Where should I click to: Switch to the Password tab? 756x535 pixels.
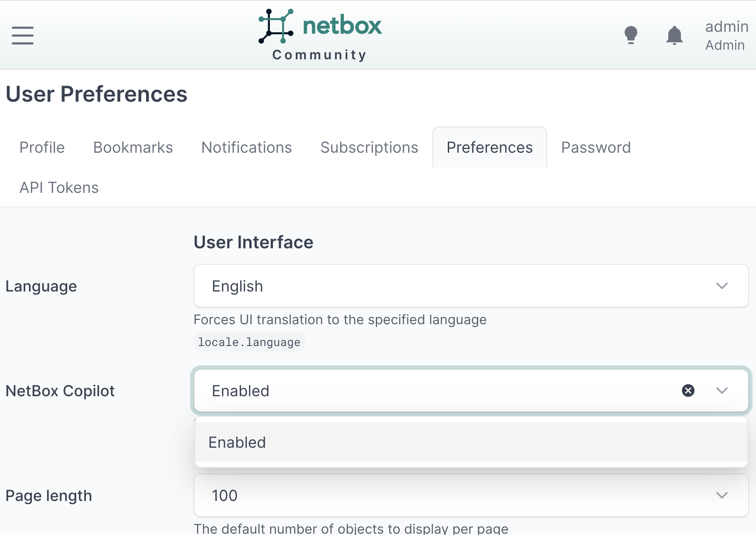point(596,147)
